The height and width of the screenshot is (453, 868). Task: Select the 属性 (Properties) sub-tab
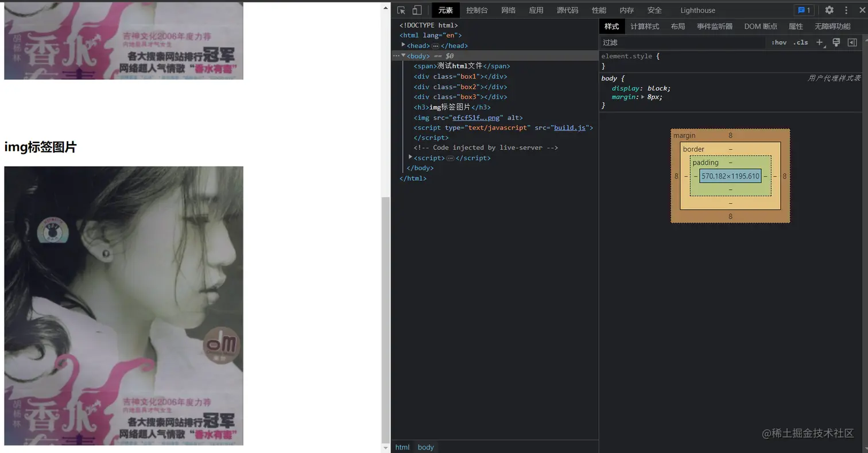[x=796, y=26]
